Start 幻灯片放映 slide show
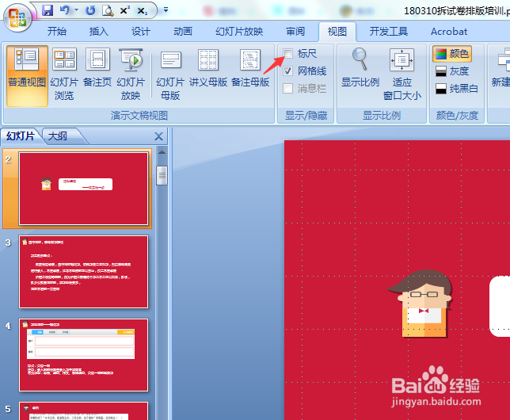The image size is (510, 420). 131,74
